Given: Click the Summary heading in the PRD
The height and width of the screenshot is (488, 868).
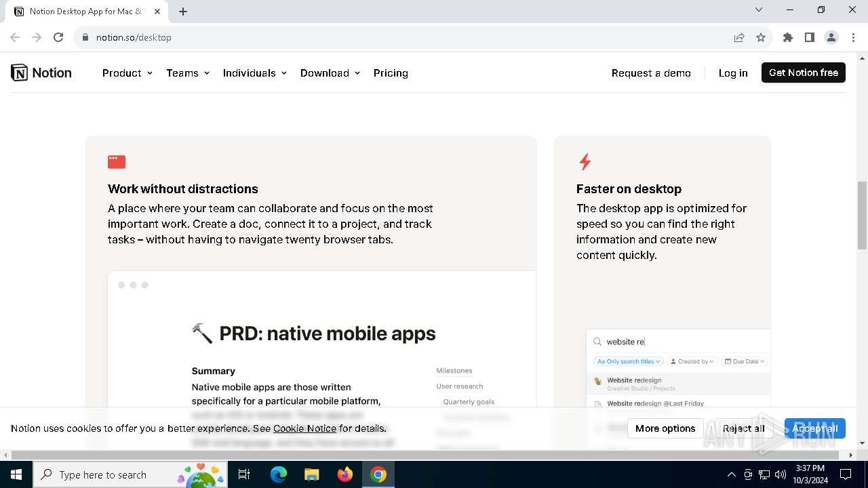Looking at the screenshot, I should pyautogui.click(x=214, y=371).
